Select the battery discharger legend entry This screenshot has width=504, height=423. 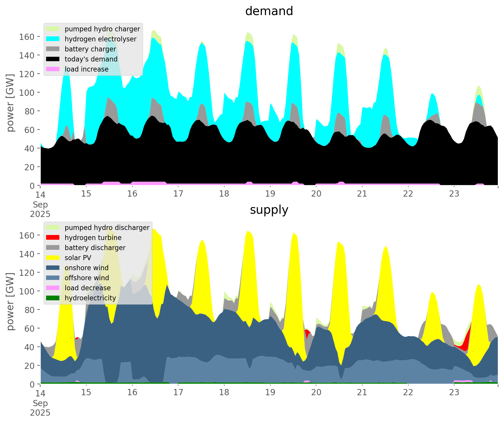[x=95, y=248]
